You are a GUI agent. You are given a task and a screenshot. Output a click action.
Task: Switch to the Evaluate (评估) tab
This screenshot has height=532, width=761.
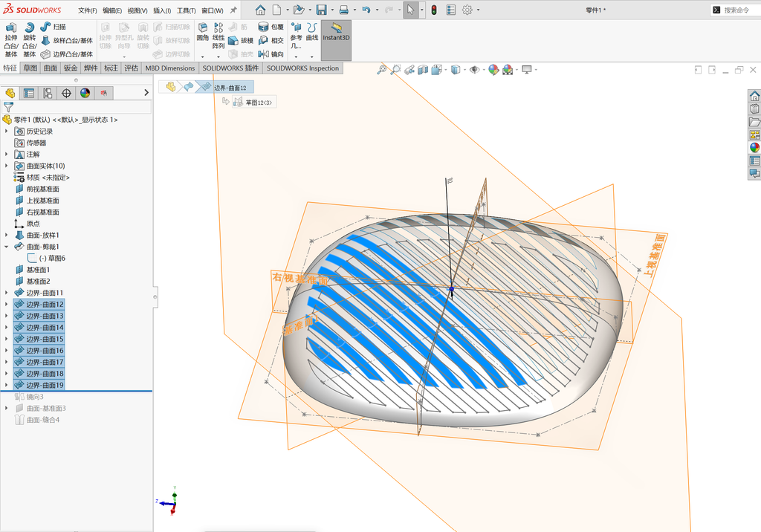coord(131,68)
